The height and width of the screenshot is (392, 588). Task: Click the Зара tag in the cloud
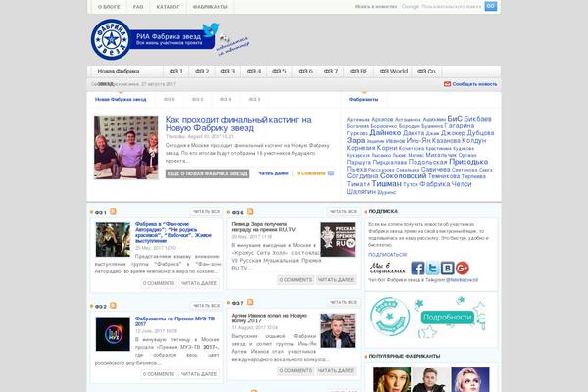pyautogui.click(x=356, y=141)
